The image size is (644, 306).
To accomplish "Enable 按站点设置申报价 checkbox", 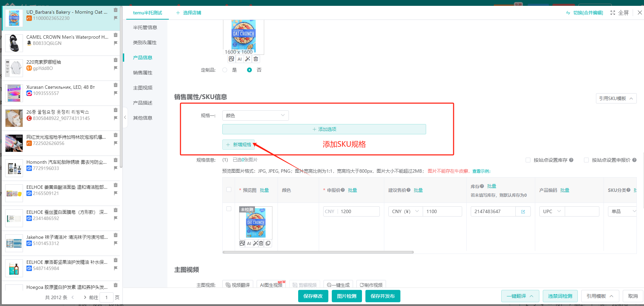I will click(x=586, y=160).
